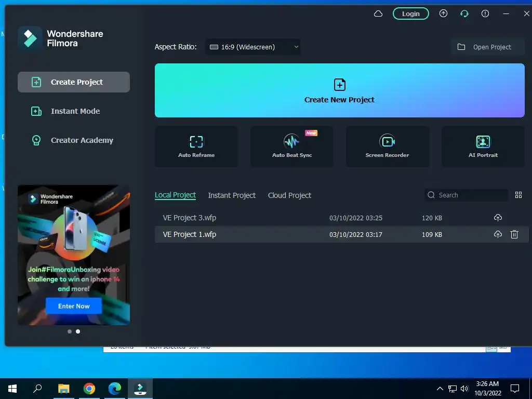
Task: Select the second carousel dot under banner
Action: click(x=78, y=331)
